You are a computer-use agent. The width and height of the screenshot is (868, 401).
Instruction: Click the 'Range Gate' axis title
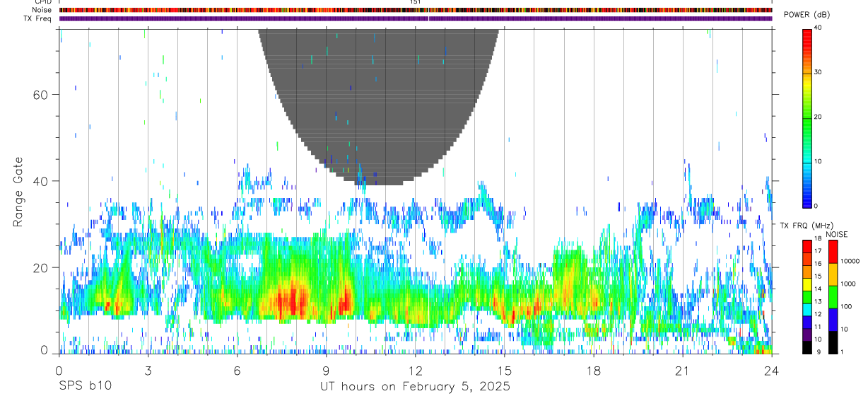click(18, 192)
